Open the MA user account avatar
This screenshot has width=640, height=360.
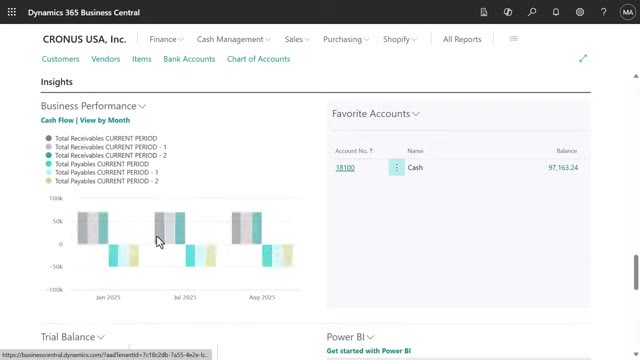(x=627, y=12)
